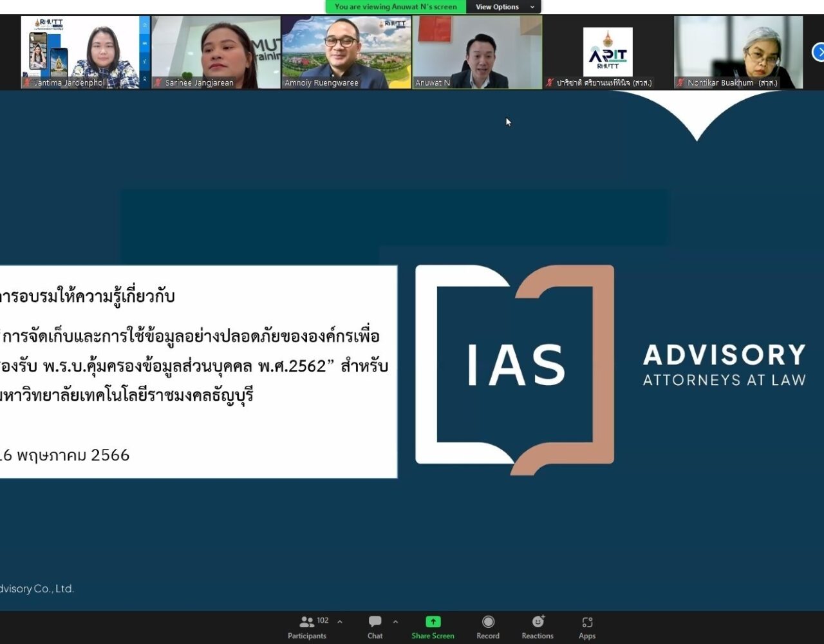Click the participant count 102
Image resolution: width=824 pixels, height=644 pixels.
click(x=323, y=621)
